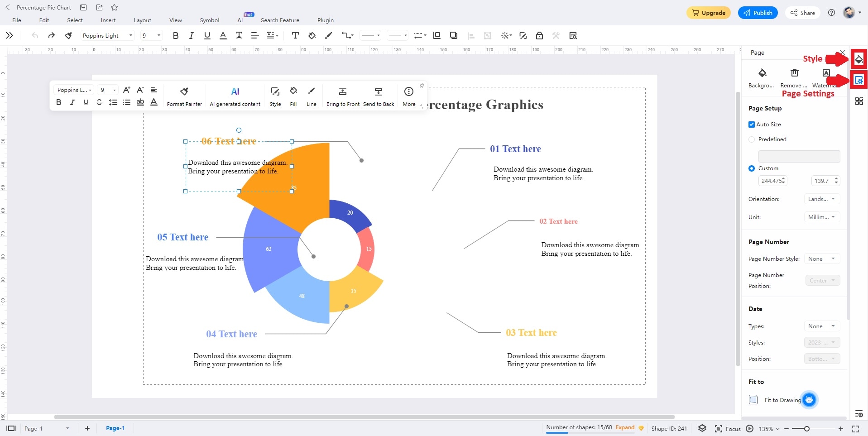Open the Edit menu
This screenshot has width=868, height=436.
44,20
